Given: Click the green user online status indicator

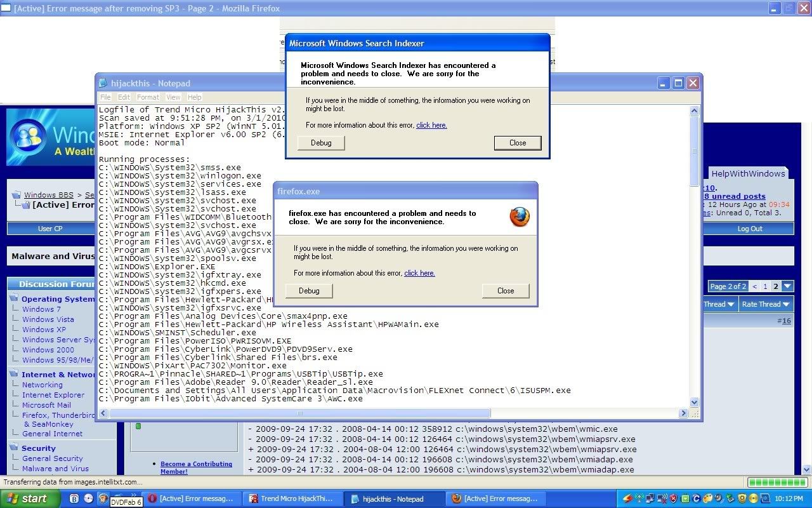Looking at the screenshot, I should [138, 425].
